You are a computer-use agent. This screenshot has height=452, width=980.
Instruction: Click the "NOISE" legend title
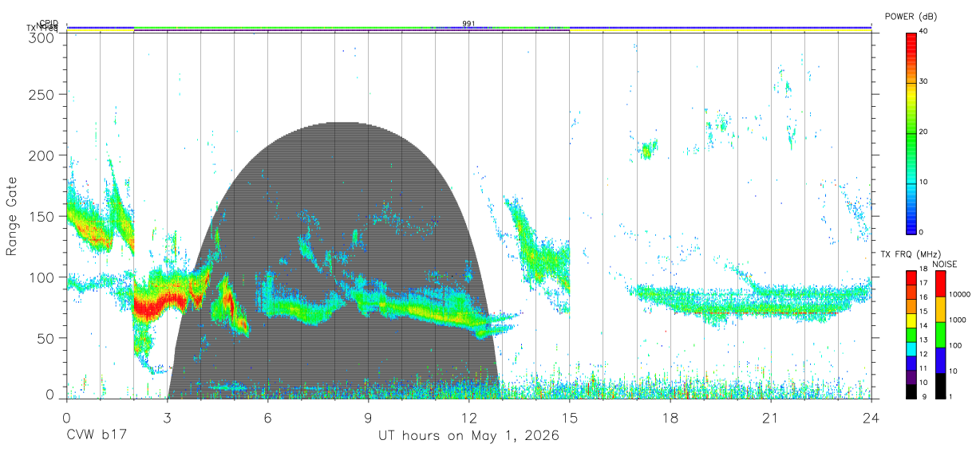tap(943, 264)
